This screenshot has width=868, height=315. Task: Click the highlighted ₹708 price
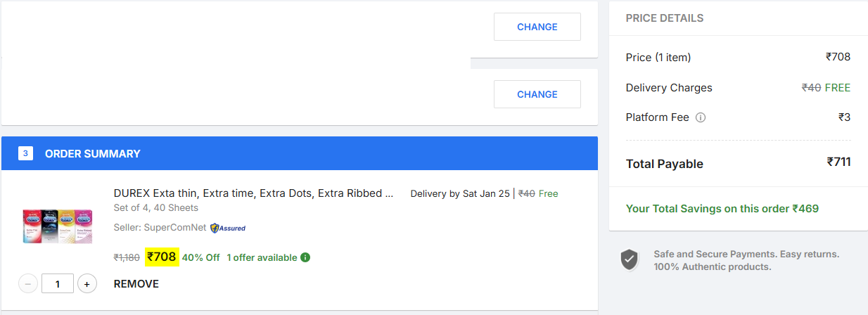162,257
